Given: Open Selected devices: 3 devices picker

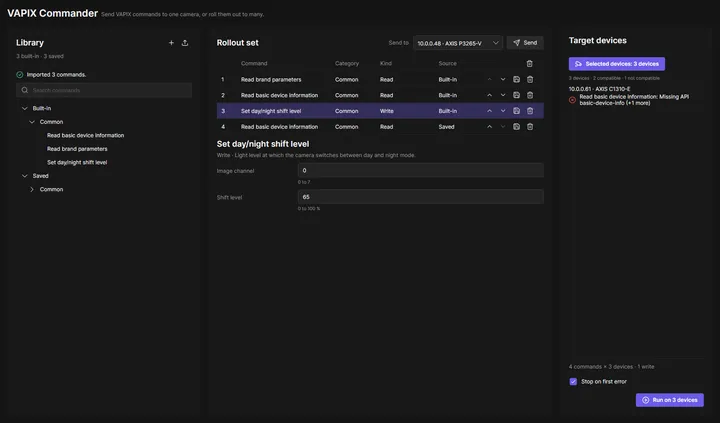Looking at the screenshot, I should (x=617, y=64).
